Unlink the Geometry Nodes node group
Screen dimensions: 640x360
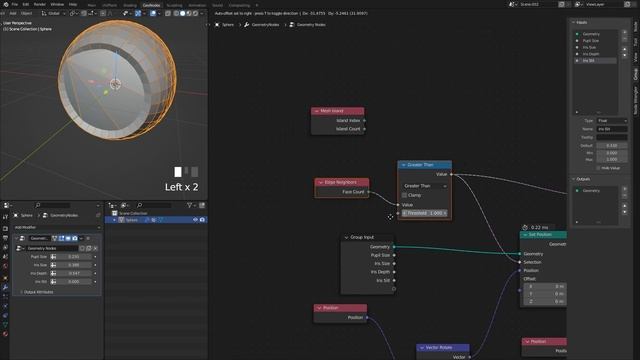point(96,248)
